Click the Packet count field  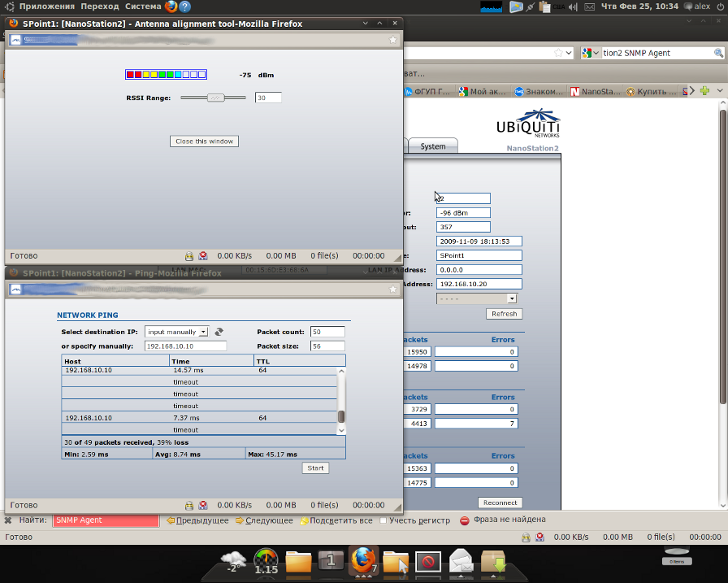[327, 332]
